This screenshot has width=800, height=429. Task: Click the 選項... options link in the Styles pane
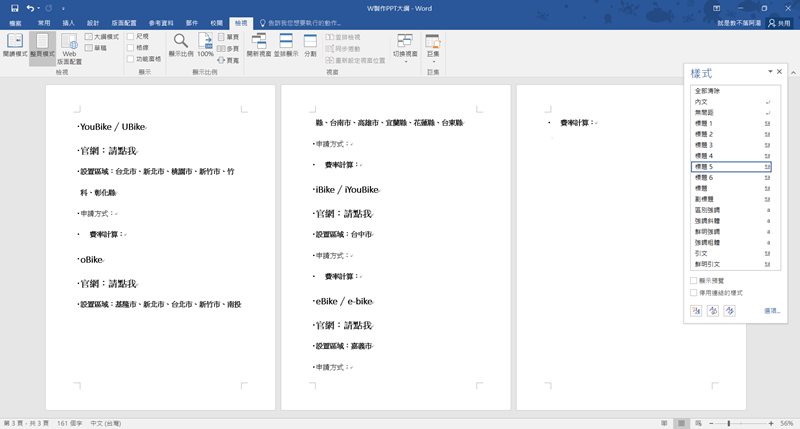(x=772, y=311)
